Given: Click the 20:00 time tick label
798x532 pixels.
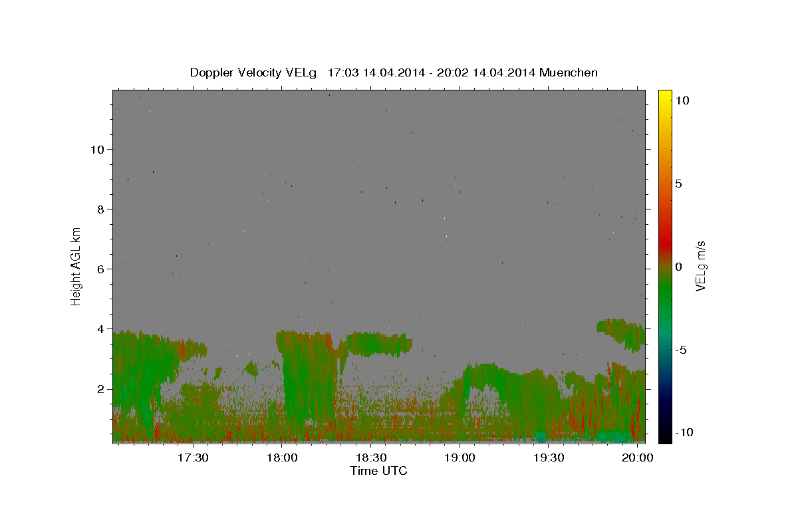Looking at the screenshot, I should [x=638, y=458].
